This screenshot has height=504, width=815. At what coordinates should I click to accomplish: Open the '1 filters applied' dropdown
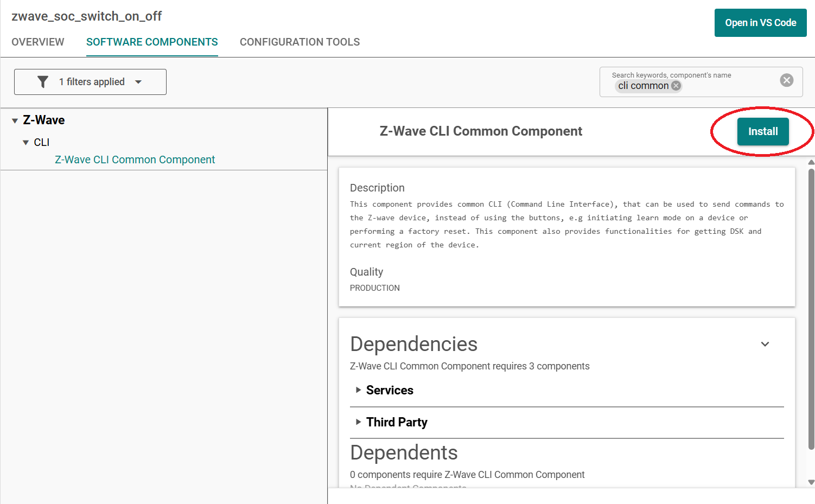click(90, 82)
